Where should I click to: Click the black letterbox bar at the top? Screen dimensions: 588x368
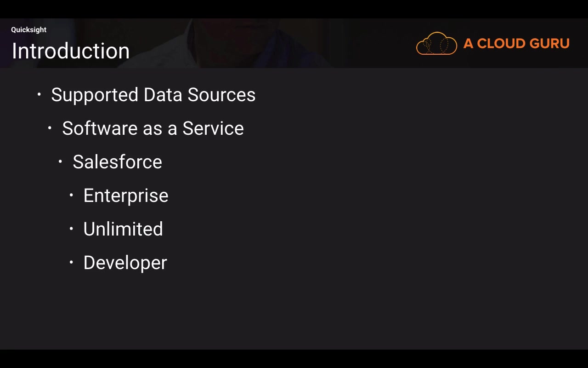(x=294, y=9)
